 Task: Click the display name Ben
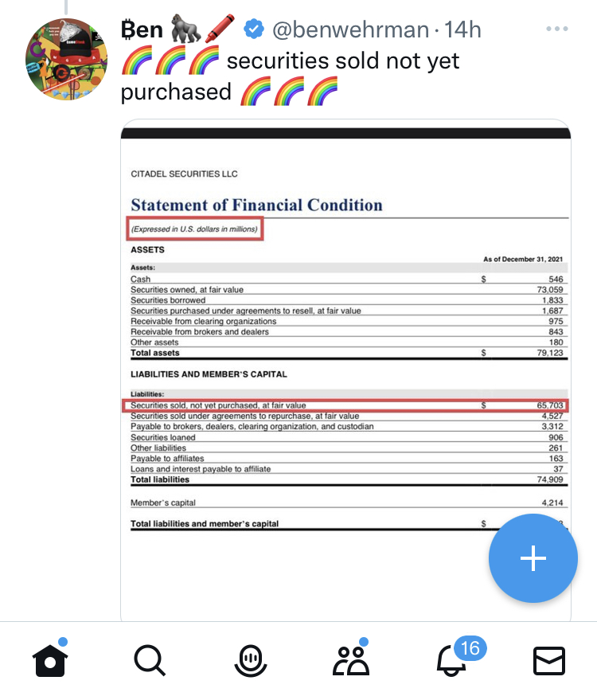click(x=142, y=30)
